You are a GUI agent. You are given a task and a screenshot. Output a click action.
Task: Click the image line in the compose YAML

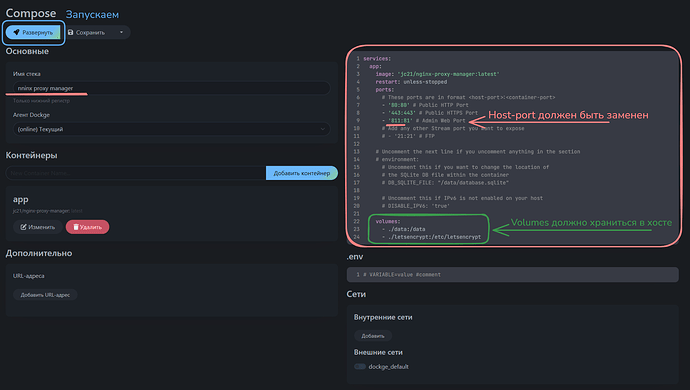pyautogui.click(x=437, y=74)
